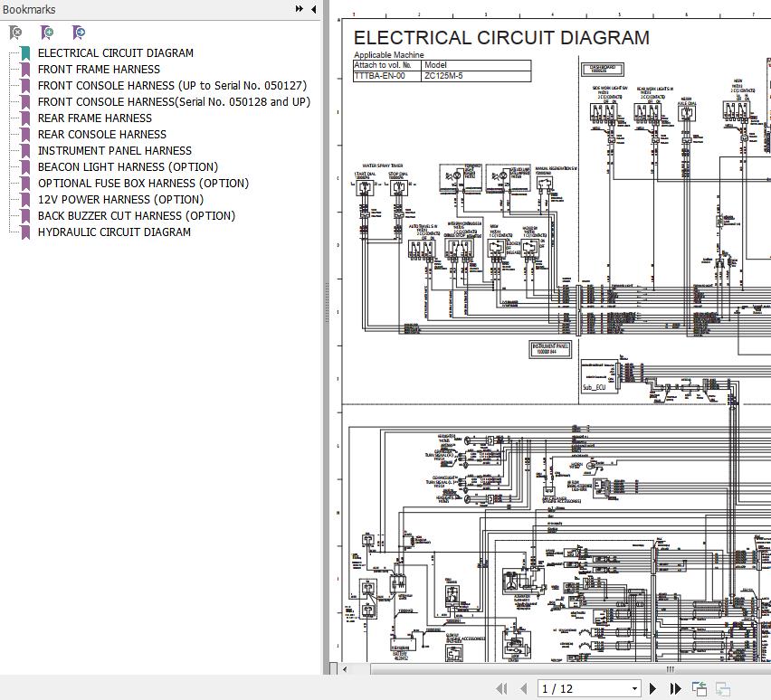Open HYDRAULIC CIRCUIT DIAGRAM bookmark
Image resolution: width=771 pixels, height=700 pixels.
(x=114, y=232)
